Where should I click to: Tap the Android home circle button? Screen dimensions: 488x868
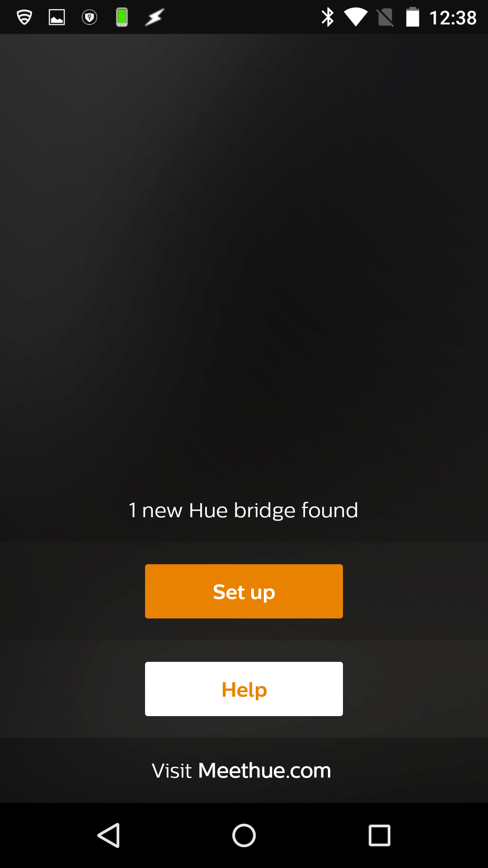click(244, 835)
